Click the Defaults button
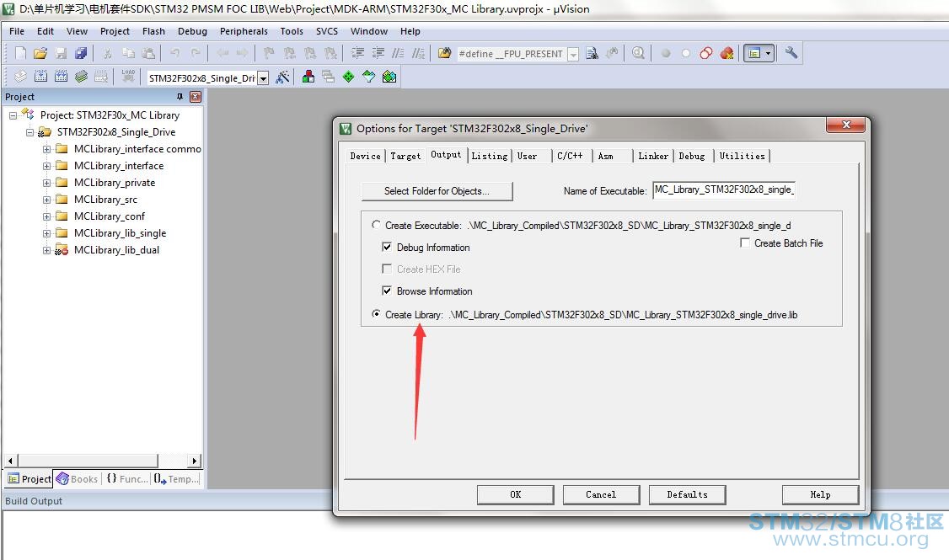The height and width of the screenshot is (560, 949). tap(687, 494)
